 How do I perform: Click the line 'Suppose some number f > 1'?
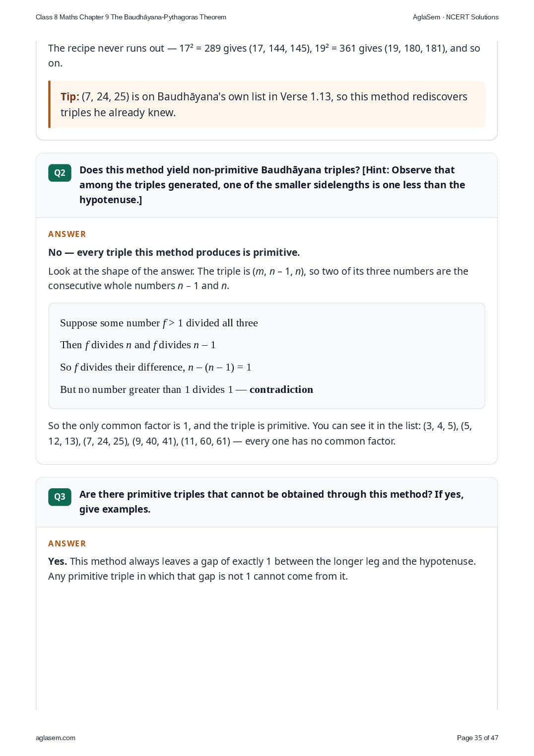[x=159, y=323]
